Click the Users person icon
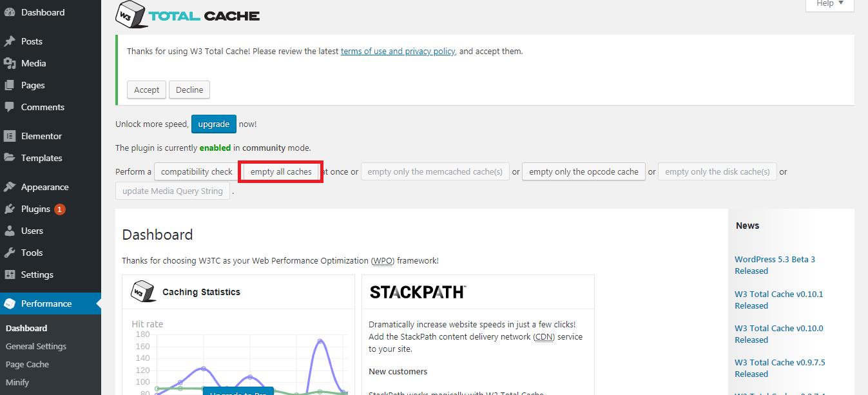The image size is (868, 395). point(10,231)
